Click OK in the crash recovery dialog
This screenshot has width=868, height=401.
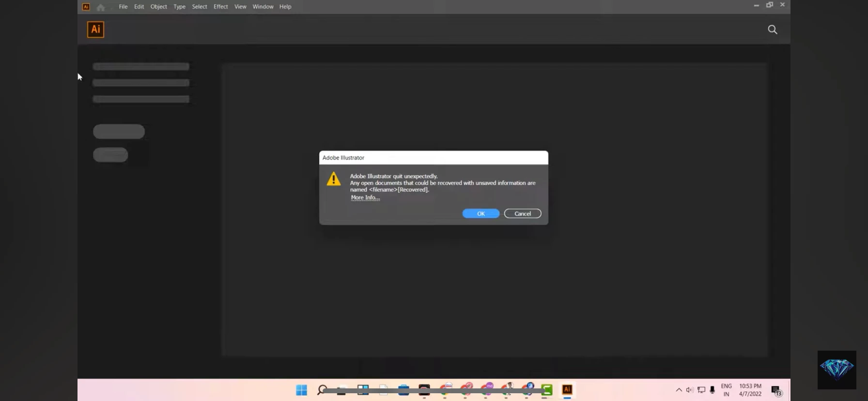click(480, 214)
